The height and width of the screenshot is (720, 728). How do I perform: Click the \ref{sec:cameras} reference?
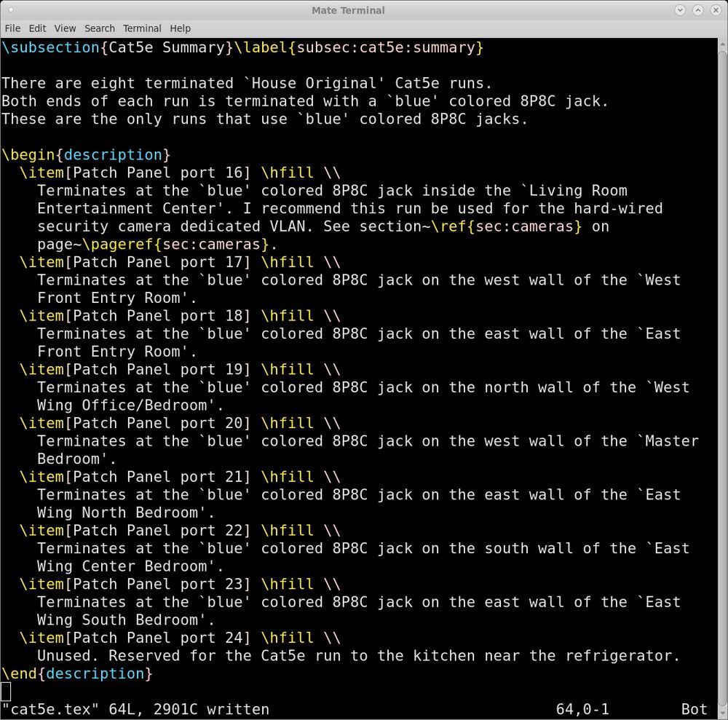click(x=506, y=226)
